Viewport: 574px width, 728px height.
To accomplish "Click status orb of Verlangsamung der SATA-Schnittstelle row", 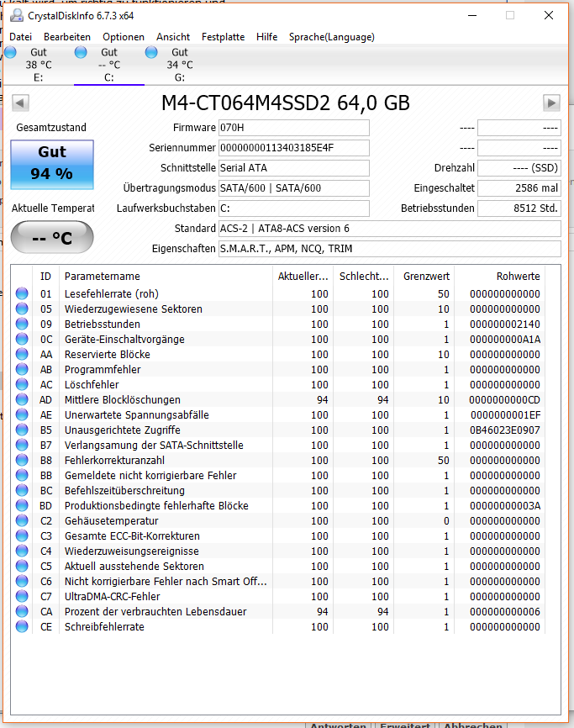I will (x=22, y=445).
